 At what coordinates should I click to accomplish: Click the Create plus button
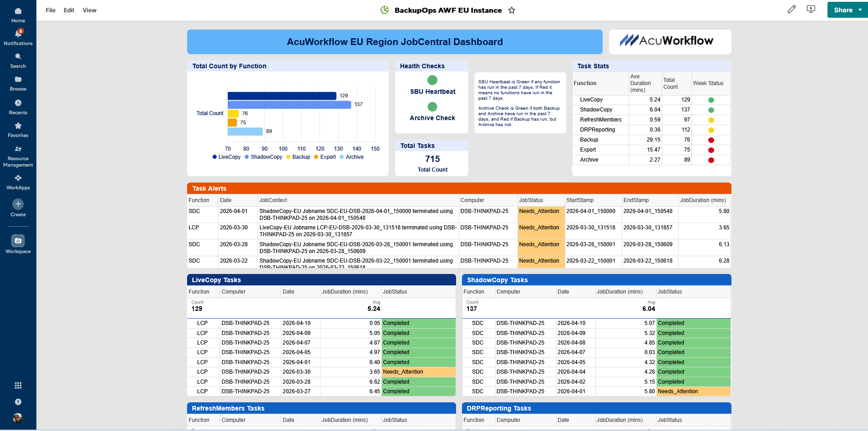18,204
